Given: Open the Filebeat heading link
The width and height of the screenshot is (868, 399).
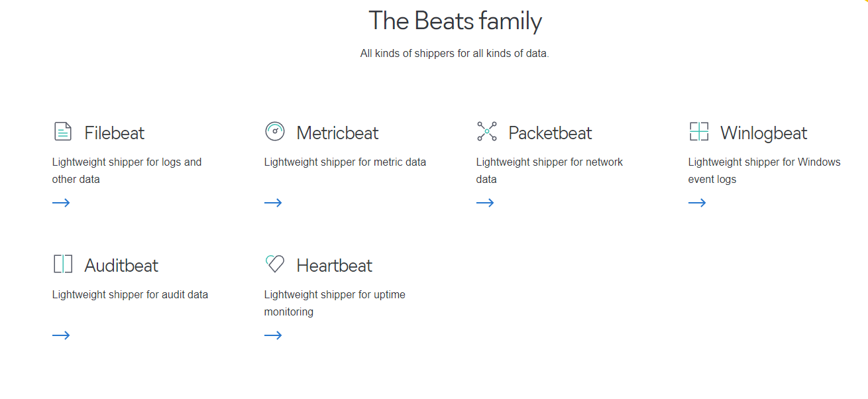Looking at the screenshot, I should (114, 133).
